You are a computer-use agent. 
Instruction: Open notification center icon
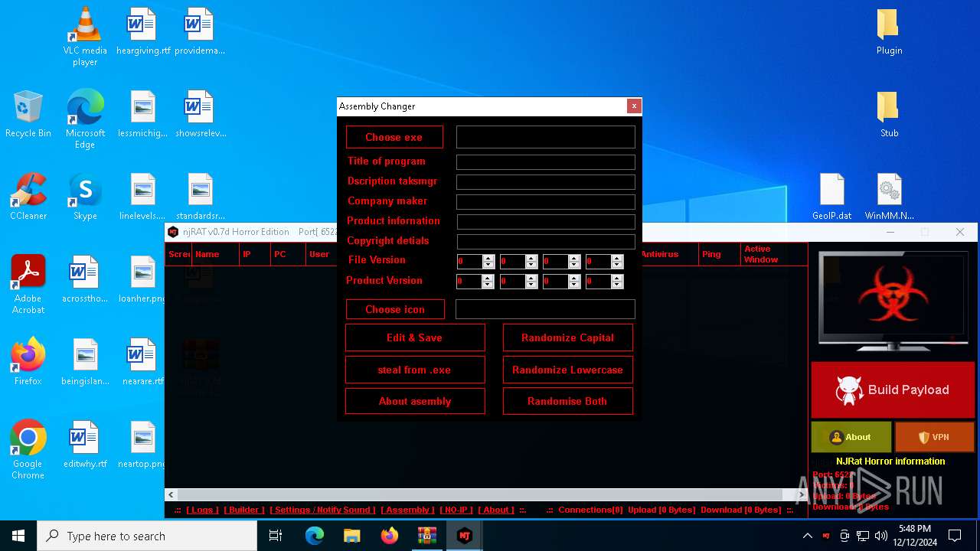955,536
